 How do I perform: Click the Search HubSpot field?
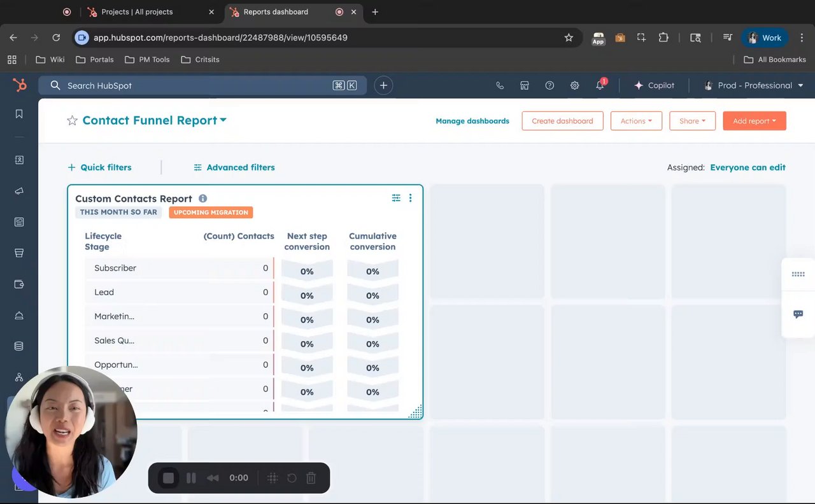point(202,85)
